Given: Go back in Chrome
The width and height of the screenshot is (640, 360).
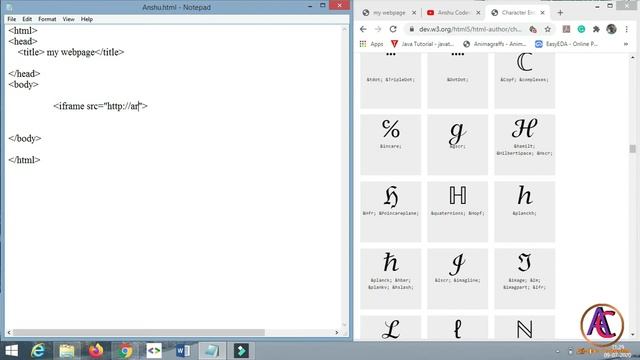Looking at the screenshot, I should tap(363, 29).
